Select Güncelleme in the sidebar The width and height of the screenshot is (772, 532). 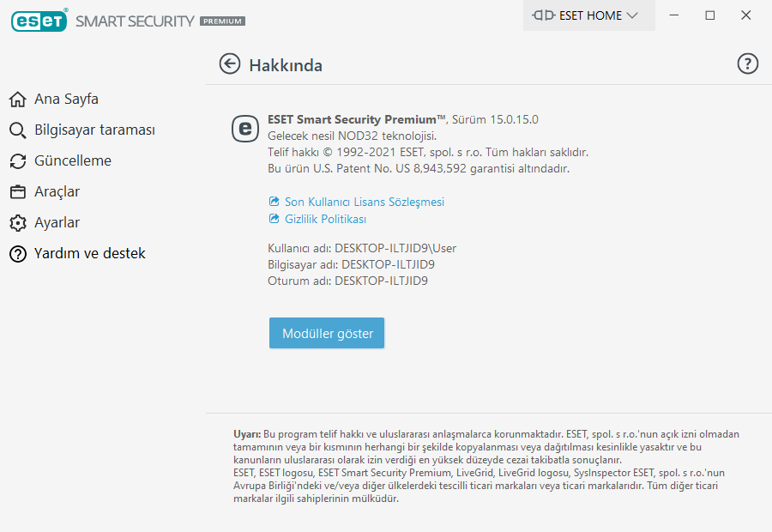[73, 161]
